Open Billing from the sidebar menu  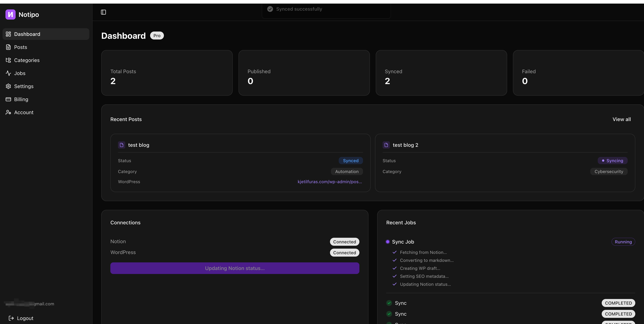point(21,99)
